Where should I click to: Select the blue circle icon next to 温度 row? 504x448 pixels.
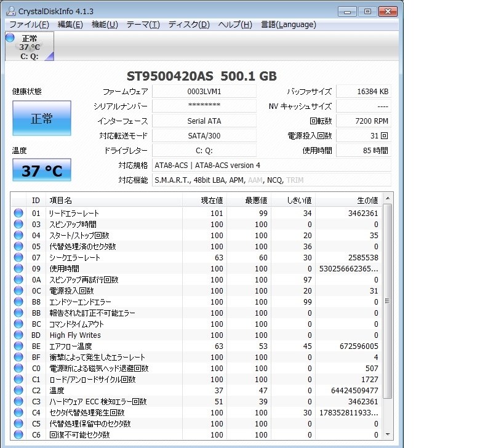[x=18, y=391]
